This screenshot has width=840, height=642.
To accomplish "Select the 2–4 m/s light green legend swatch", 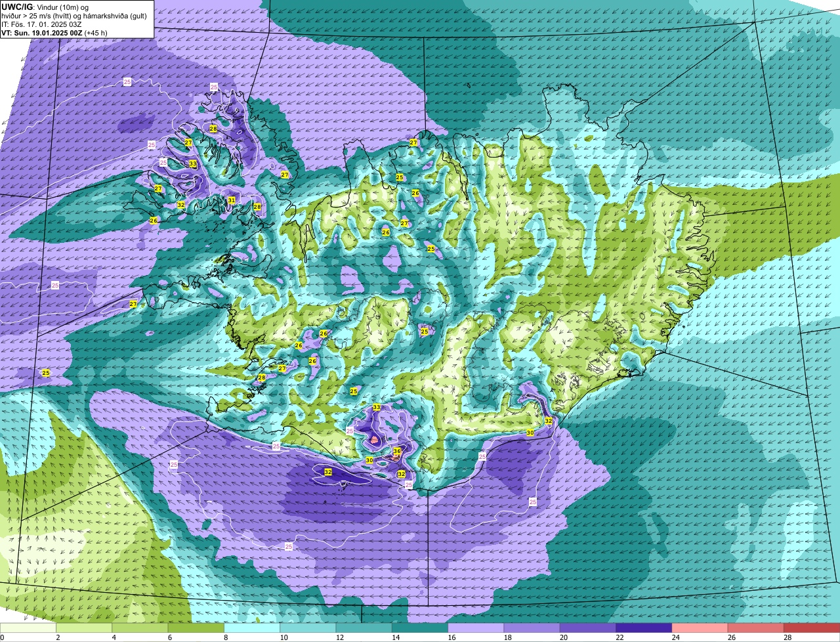I will tap(85, 628).
